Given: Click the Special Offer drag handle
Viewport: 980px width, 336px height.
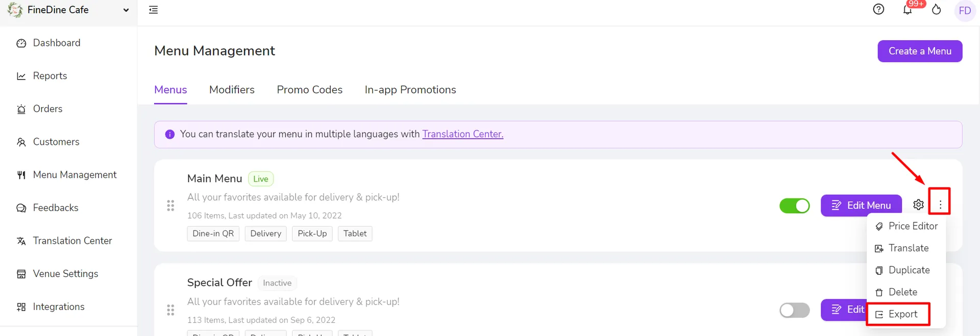Looking at the screenshot, I should click(x=170, y=310).
